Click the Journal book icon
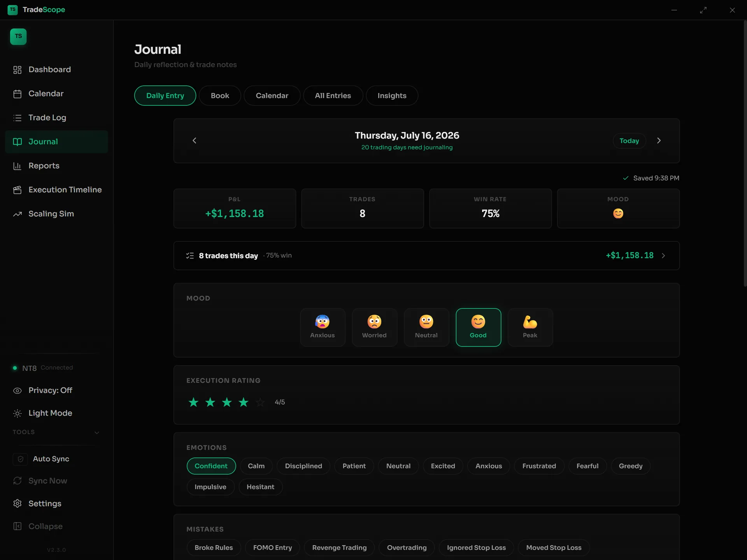Viewport: 747px width, 560px height. (17, 142)
